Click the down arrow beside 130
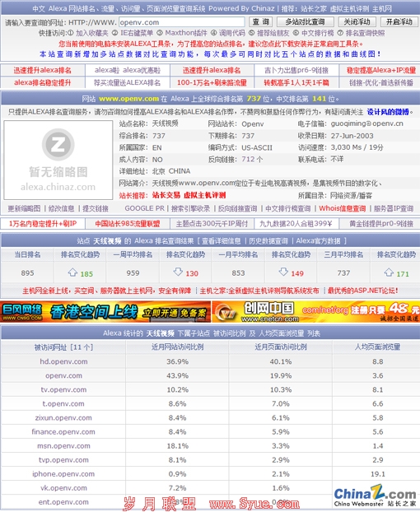The height and width of the screenshot is (512, 420). (178, 272)
